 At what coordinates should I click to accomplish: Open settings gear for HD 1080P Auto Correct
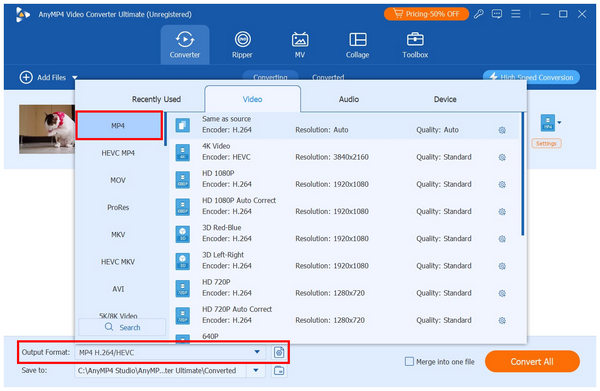pyautogui.click(x=502, y=212)
